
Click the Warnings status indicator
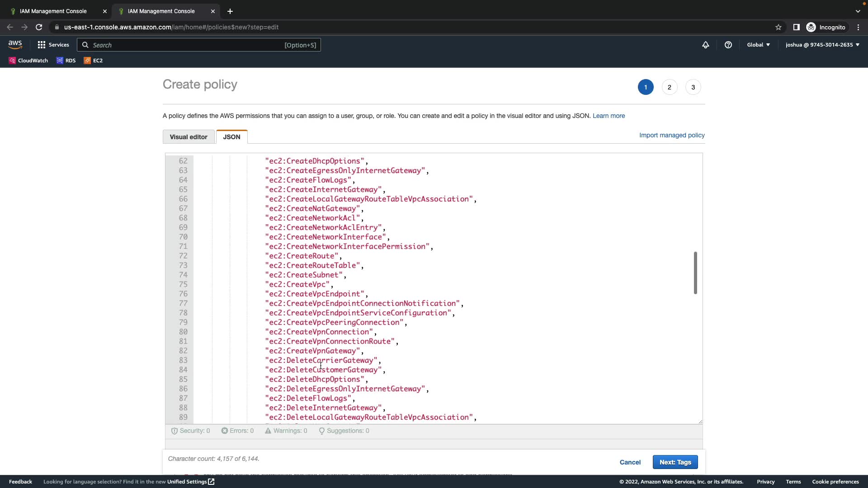286,431
